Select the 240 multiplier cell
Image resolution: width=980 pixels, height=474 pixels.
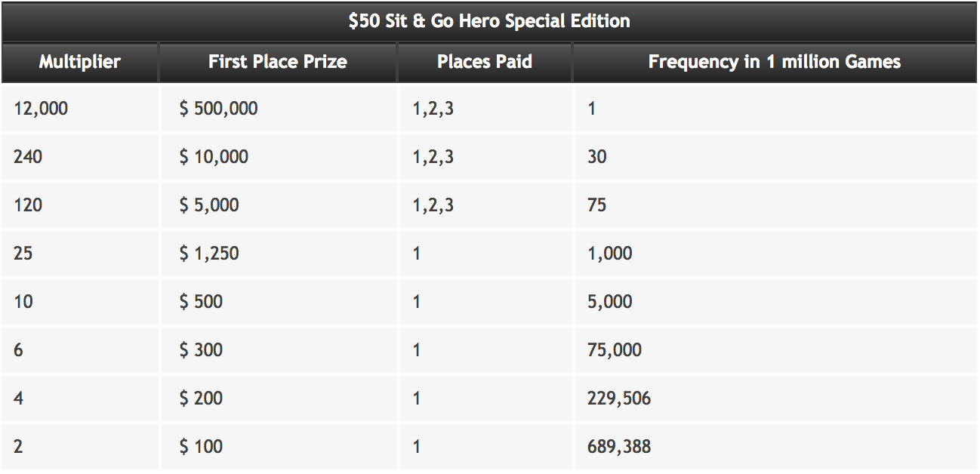(x=80, y=157)
